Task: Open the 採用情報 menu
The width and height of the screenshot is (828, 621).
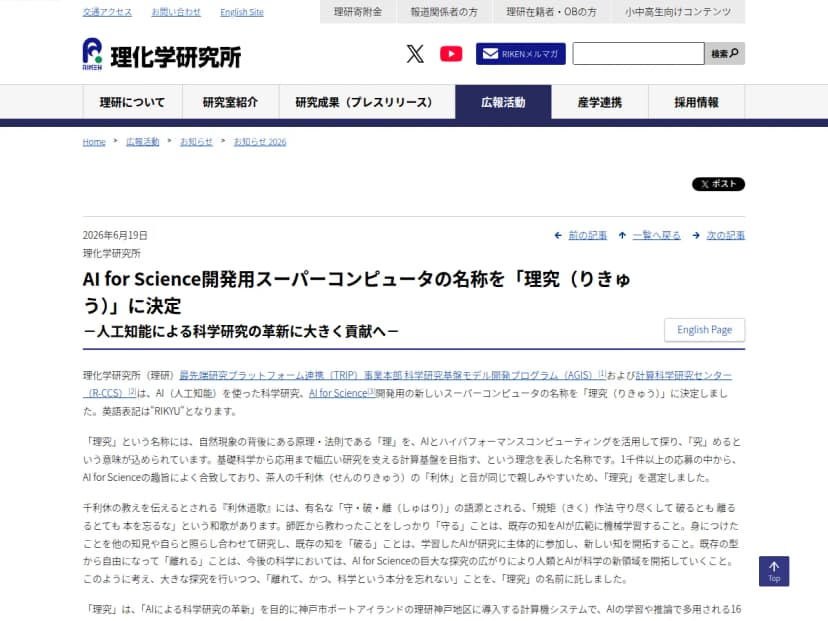Action: 697,102
